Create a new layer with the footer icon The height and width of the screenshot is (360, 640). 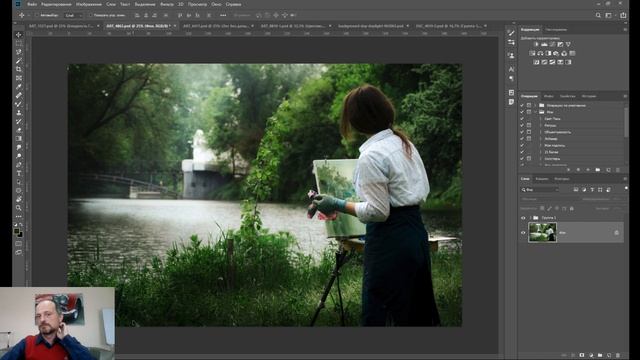(609, 356)
